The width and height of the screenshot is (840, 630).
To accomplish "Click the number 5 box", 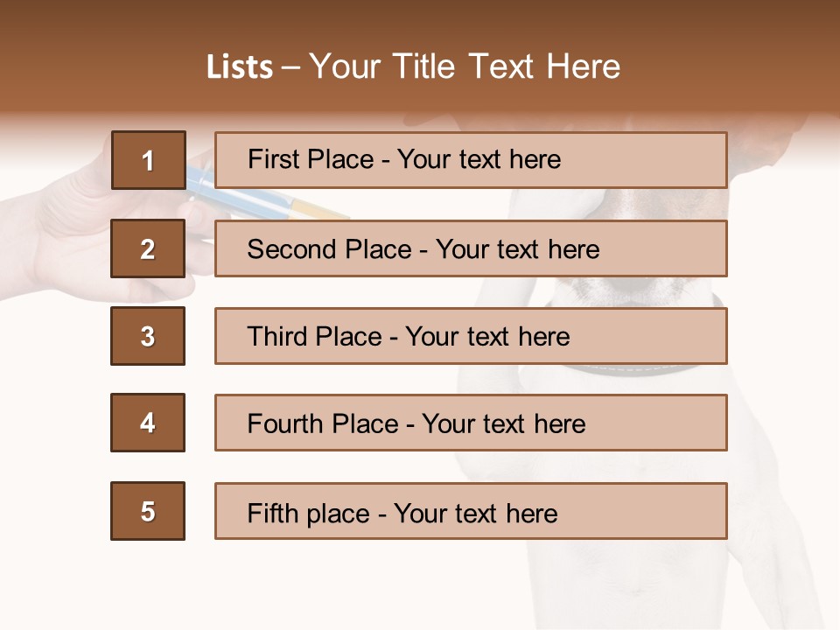I will point(148,511).
